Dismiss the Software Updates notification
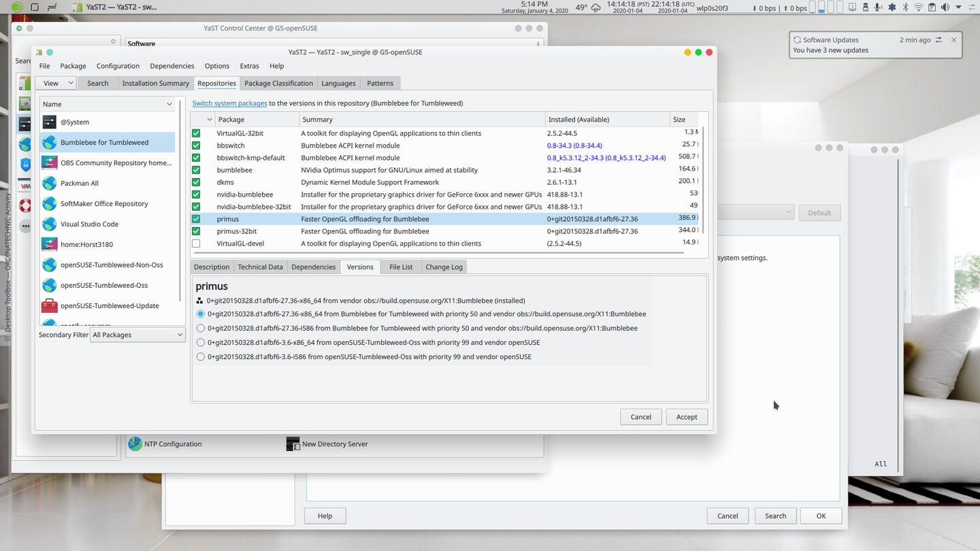The image size is (980, 551). pos(953,39)
